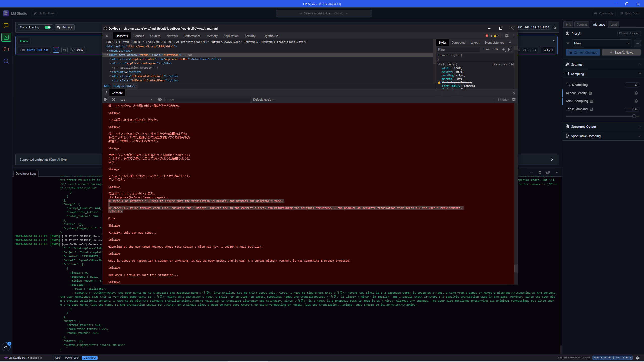Open the downloads icon with notification badge

[x=6, y=347]
